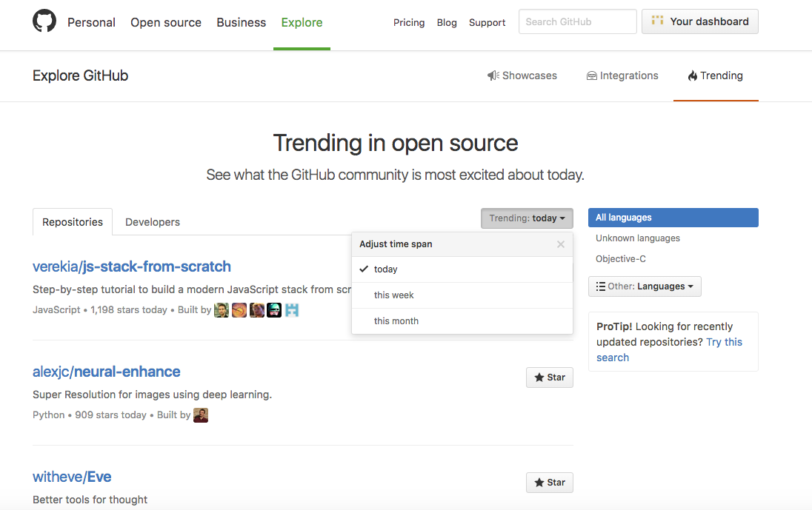This screenshot has height=510, width=812.
Task: Click the Integrations icon
Action: click(x=591, y=76)
